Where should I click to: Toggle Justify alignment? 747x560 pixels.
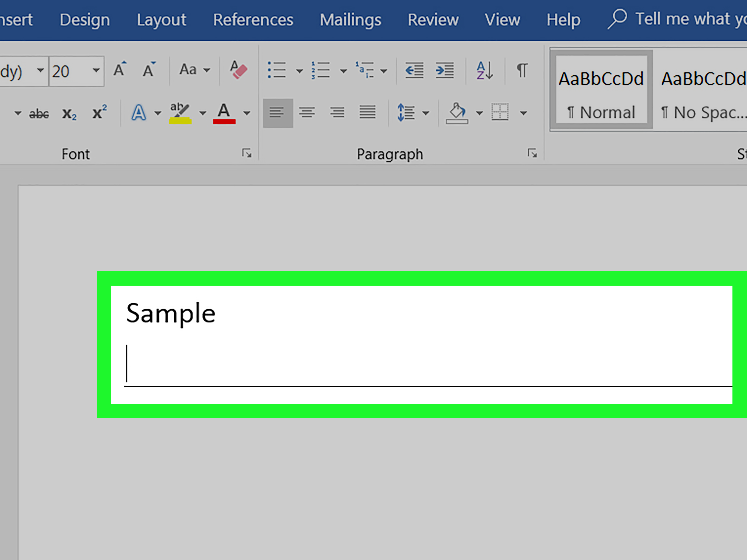367,112
